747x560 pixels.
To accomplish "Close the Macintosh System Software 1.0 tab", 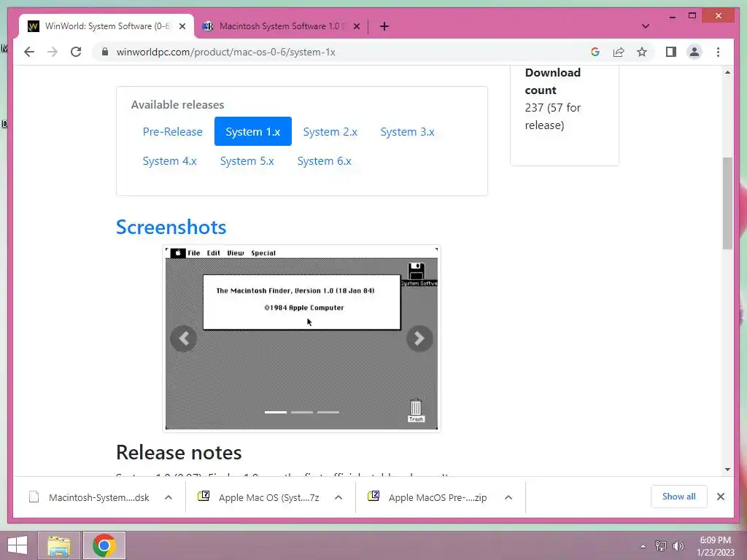I will pyautogui.click(x=356, y=27).
